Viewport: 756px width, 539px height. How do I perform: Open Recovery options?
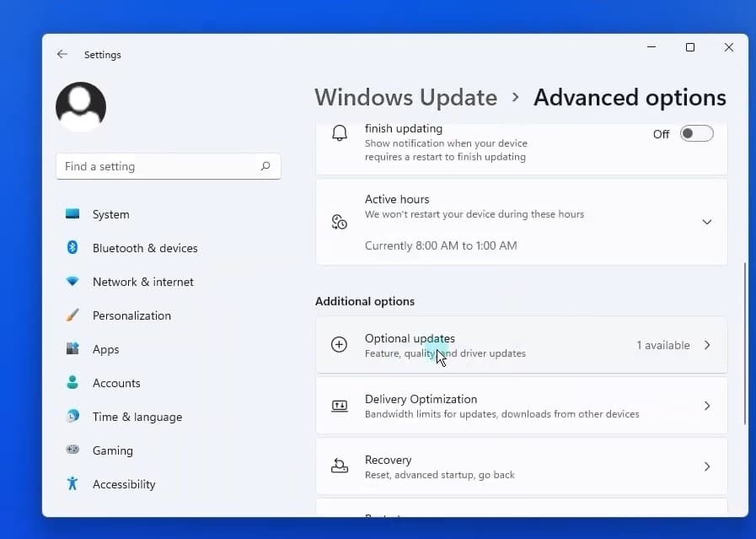coord(521,466)
